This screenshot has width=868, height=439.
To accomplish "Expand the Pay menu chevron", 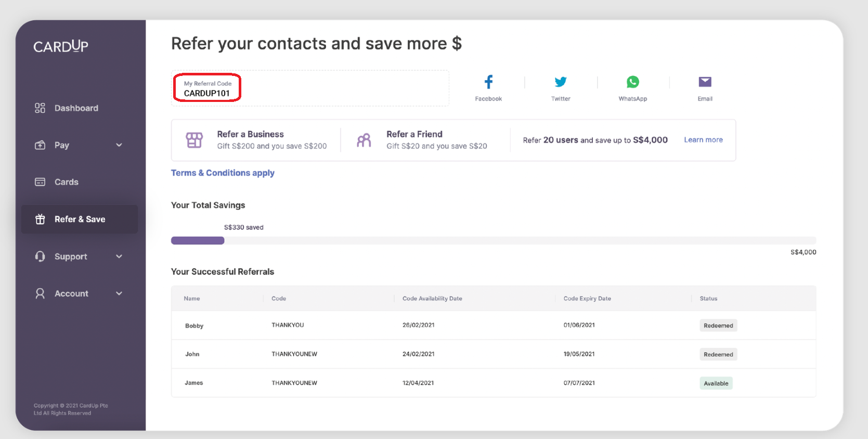I will pyautogui.click(x=119, y=145).
